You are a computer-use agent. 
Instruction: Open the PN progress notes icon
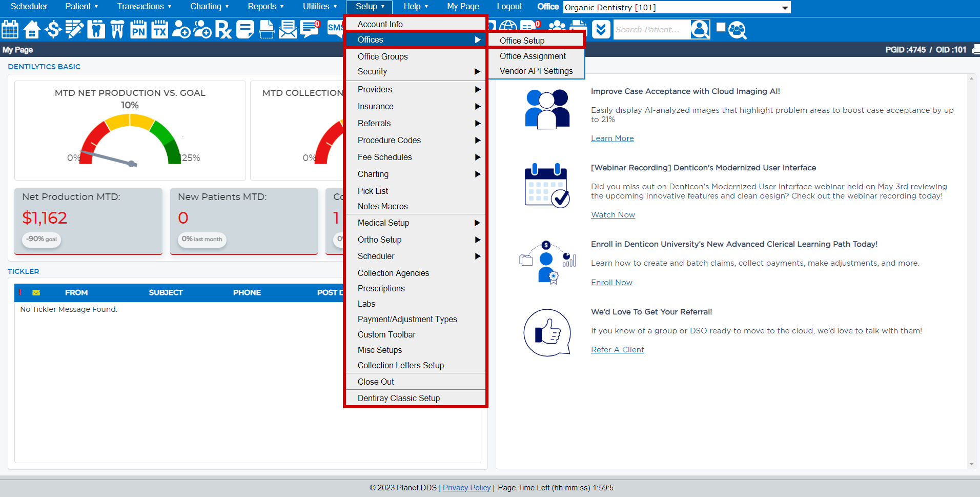pyautogui.click(x=138, y=29)
